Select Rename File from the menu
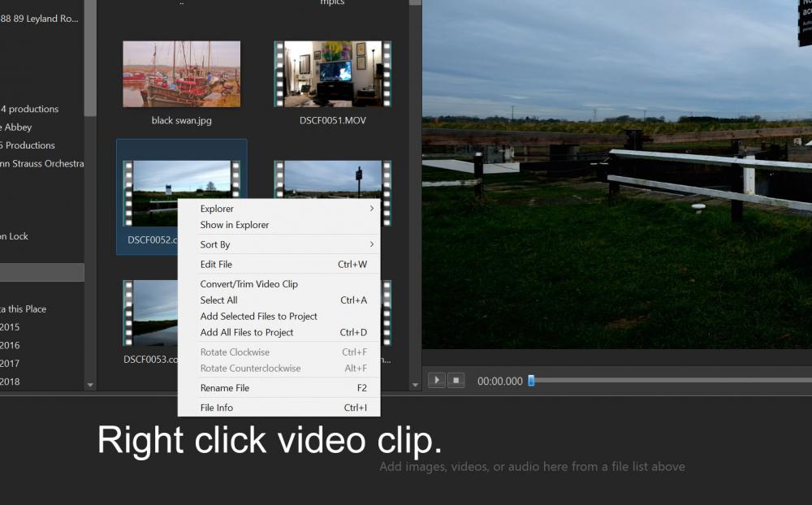The image size is (812, 505). click(225, 388)
